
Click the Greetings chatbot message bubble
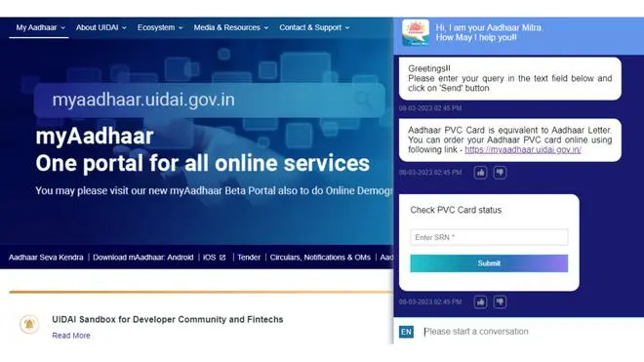coord(509,78)
